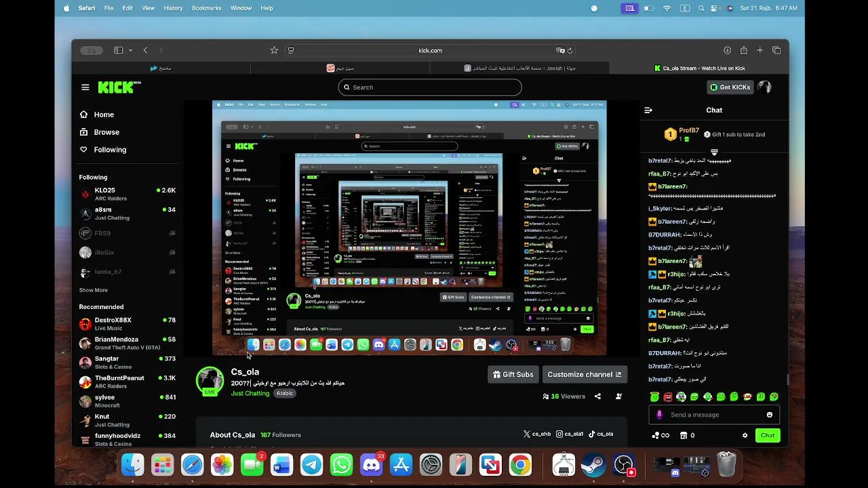This screenshot has width=868, height=488.
Task: Open TheBurntPeanut recommended channel
Action: [127, 382]
